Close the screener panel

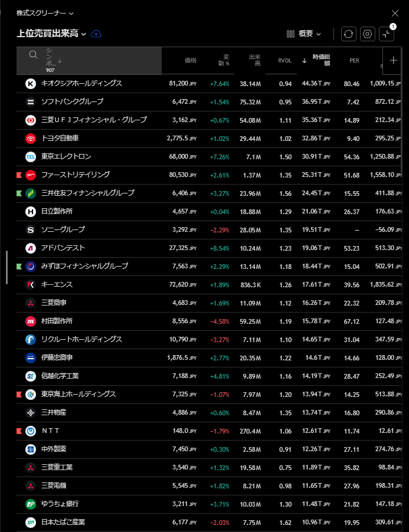[395, 13]
